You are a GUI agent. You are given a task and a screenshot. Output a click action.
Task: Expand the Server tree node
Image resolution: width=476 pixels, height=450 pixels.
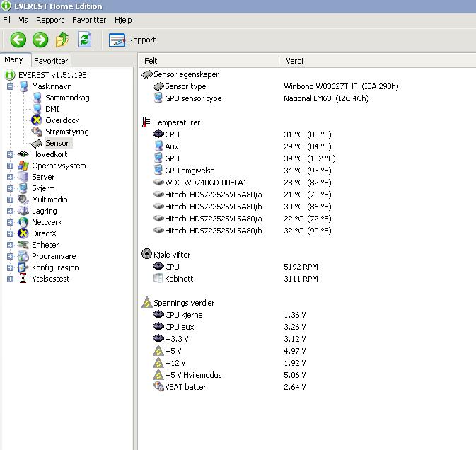(11, 177)
